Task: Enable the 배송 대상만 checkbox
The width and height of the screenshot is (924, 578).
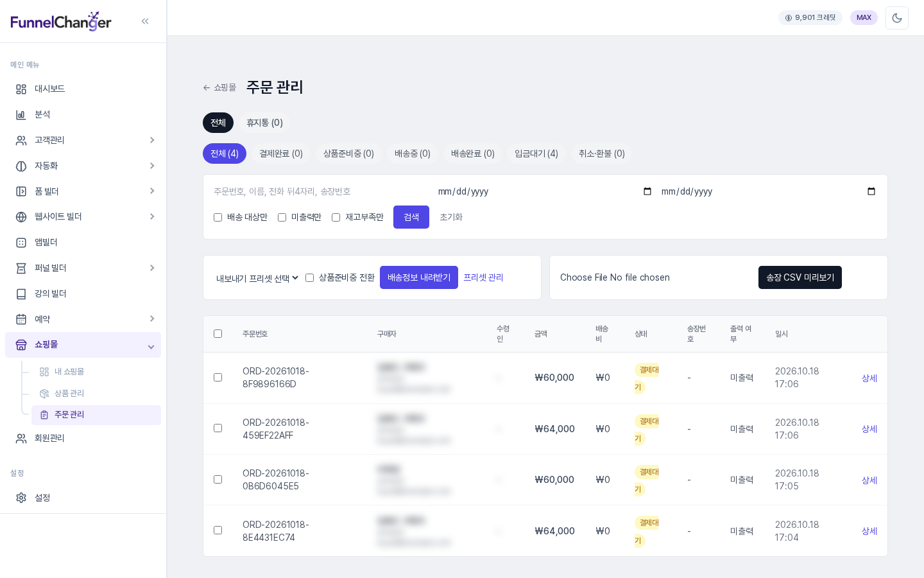Action: 218,218
